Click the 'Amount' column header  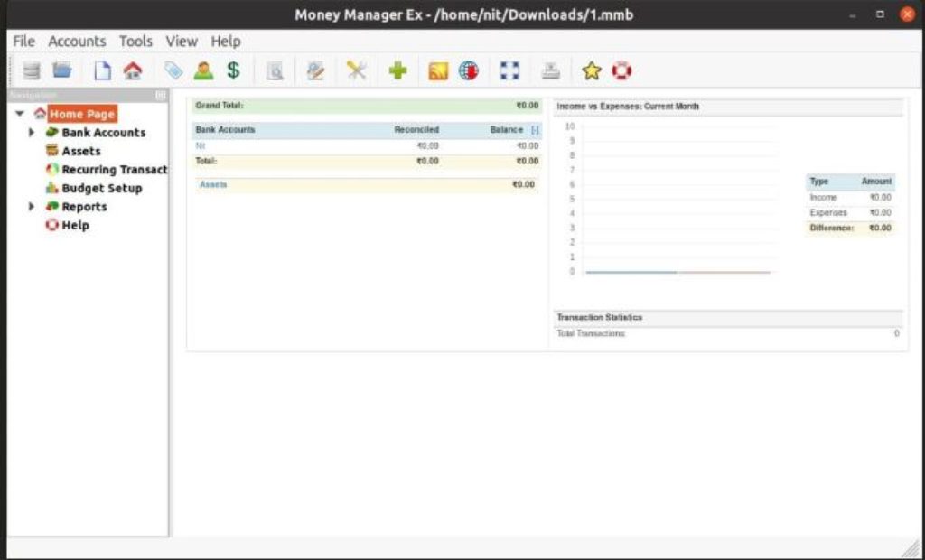pos(876,182)
